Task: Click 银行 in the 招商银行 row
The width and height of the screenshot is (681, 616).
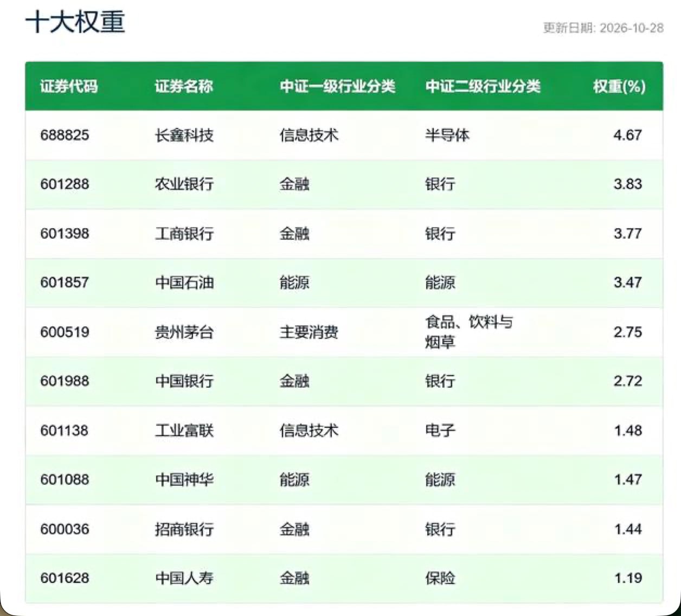Action: click(x=440, y=529)
